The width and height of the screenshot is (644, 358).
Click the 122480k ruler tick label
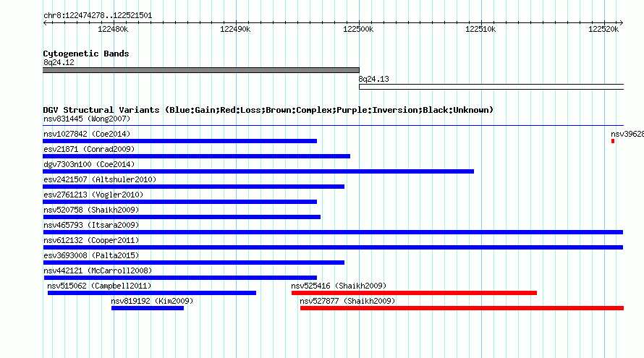coord(113,30)
